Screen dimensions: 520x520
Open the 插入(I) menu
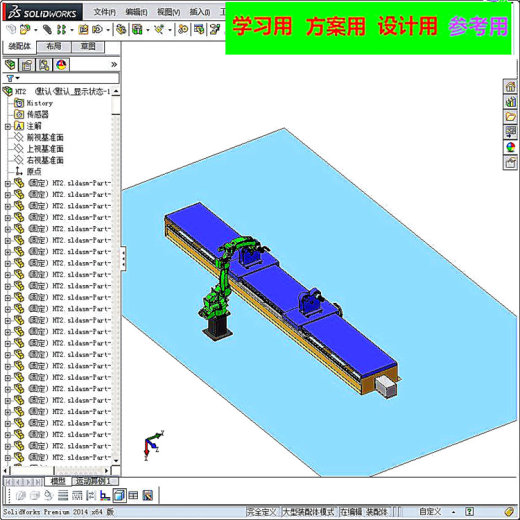(200, 12)
